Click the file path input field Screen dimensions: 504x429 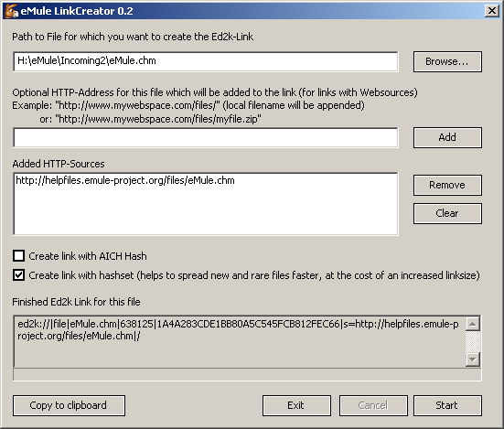pyautogui.click(x=206, y=61)
